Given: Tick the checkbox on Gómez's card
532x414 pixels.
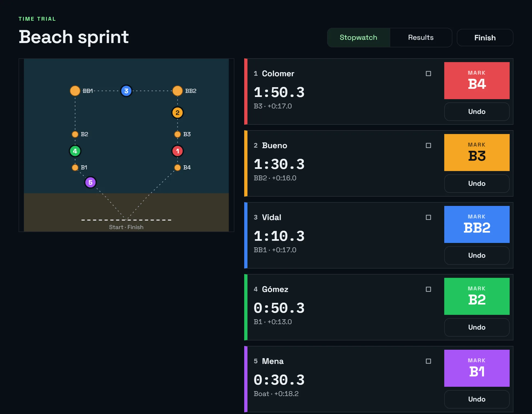Looking at the screenshot, I should 428,289.
